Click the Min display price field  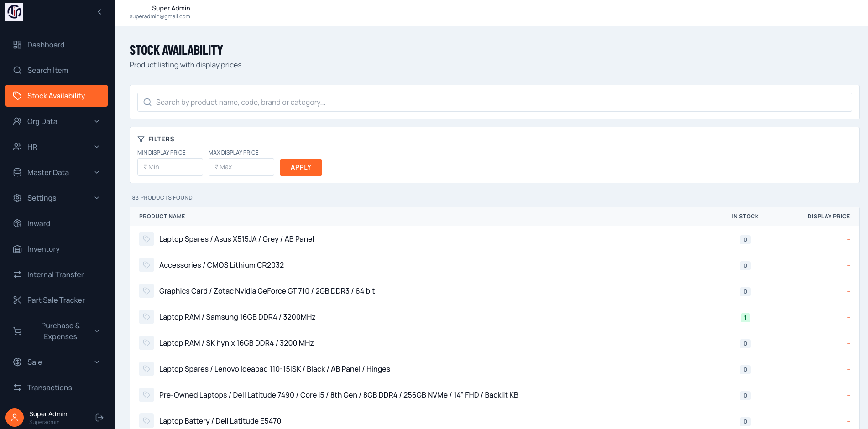(170, 167)
